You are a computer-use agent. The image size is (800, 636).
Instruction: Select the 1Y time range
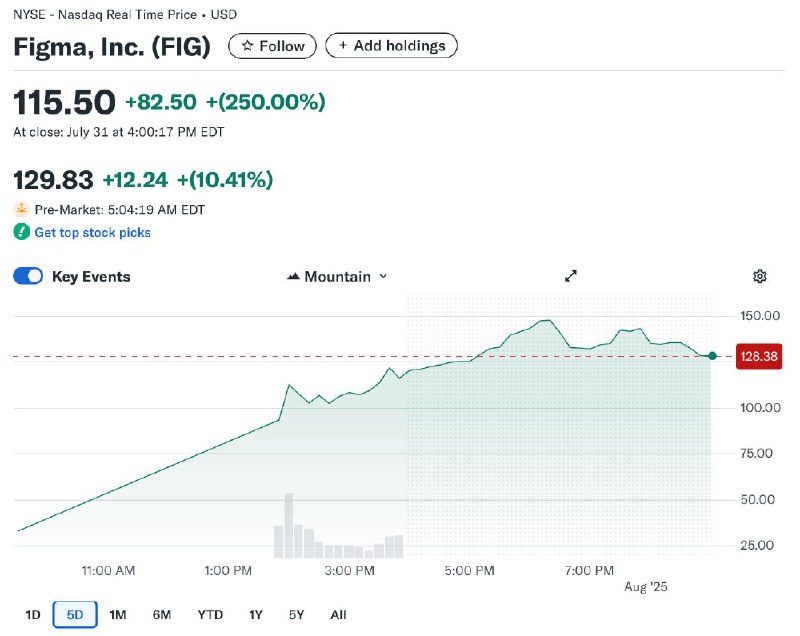pos(256,615)
